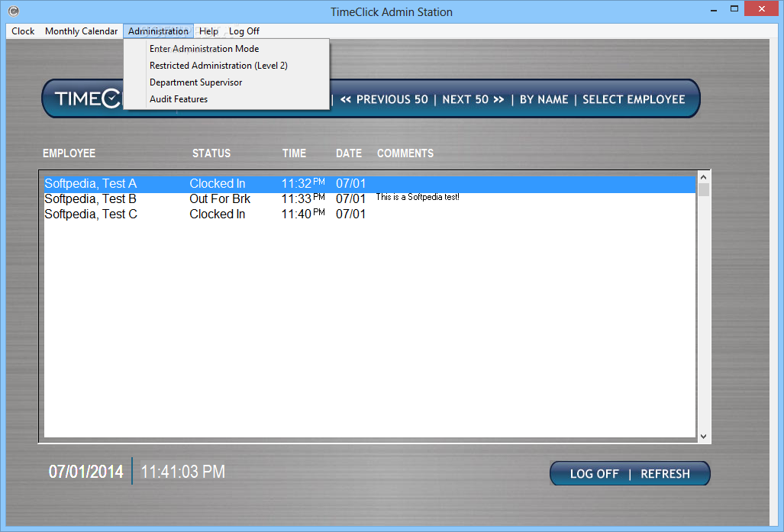
Task: Click the REFRESH button
Action: (x=665, y=473)
